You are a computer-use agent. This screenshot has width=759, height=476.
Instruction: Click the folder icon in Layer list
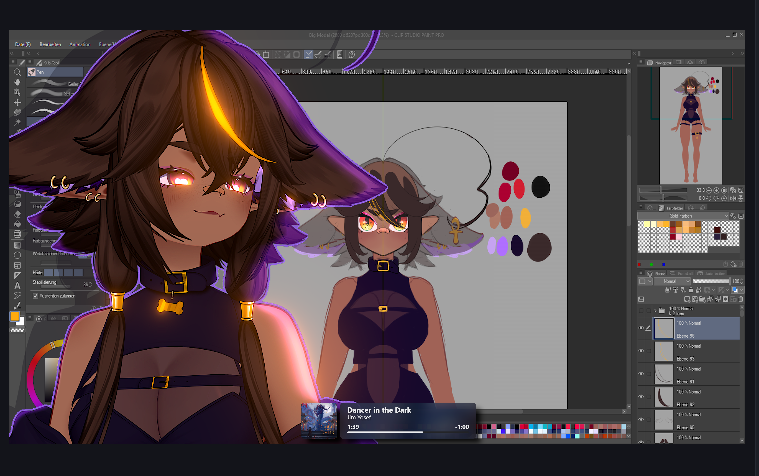point(662,310)
